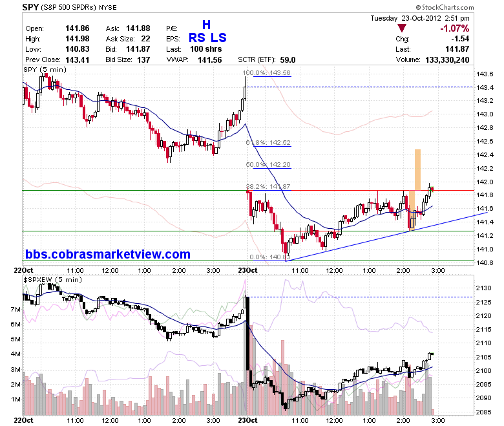Select the 61.8%: 142.52 Fibonacci level
504x426 pixels.
coord(268,142)
